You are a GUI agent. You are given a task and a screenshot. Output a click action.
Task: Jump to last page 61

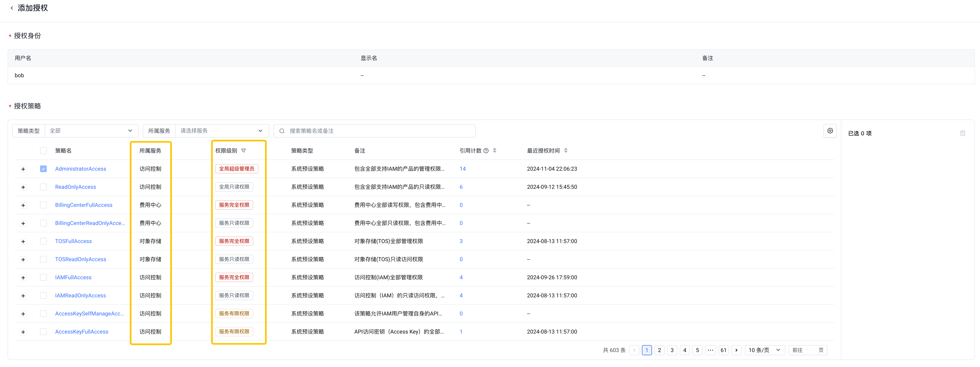724,350
